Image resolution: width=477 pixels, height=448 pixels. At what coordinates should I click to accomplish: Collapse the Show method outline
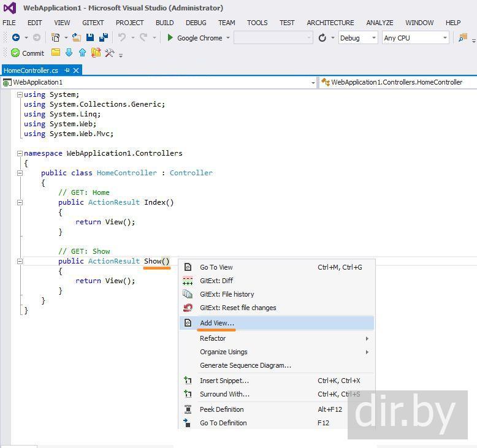(20, 261)
